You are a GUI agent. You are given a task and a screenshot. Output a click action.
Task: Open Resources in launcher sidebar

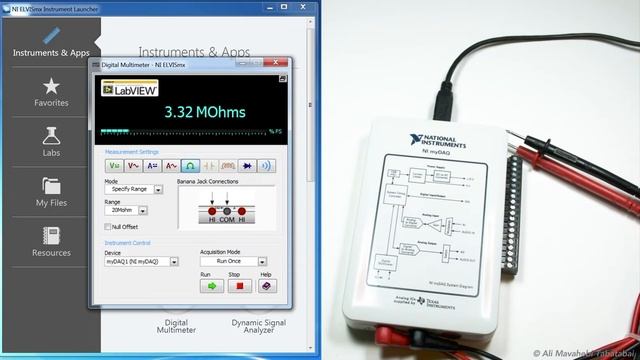click(51, 242)
